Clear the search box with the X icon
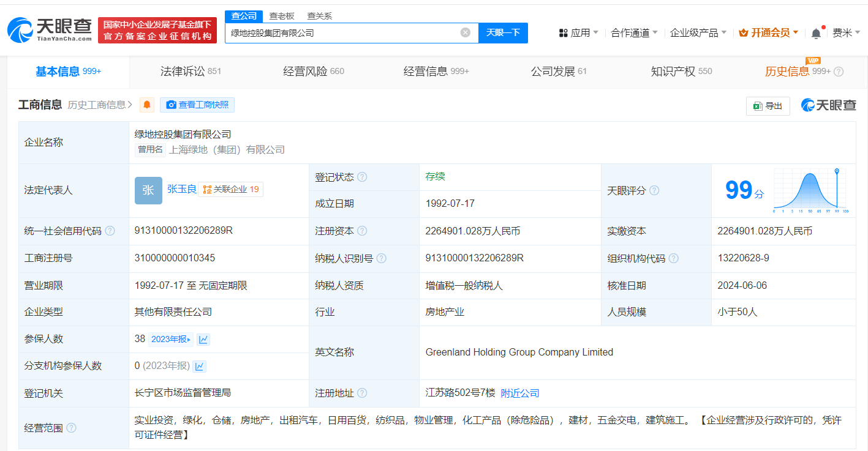This screenshot has height=451, width=868. click(466, 32)
